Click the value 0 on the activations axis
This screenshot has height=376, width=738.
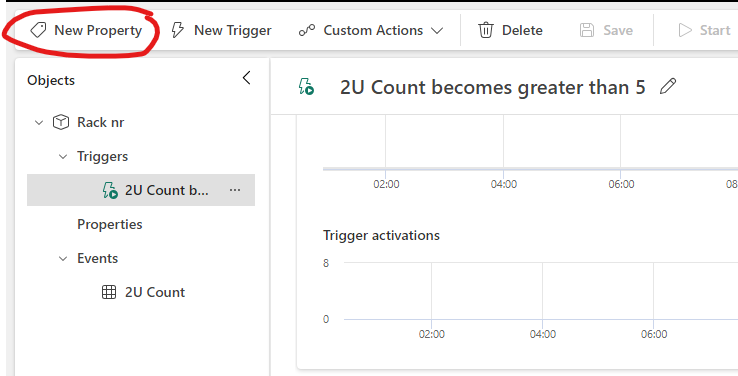click(x=326, y=320)
